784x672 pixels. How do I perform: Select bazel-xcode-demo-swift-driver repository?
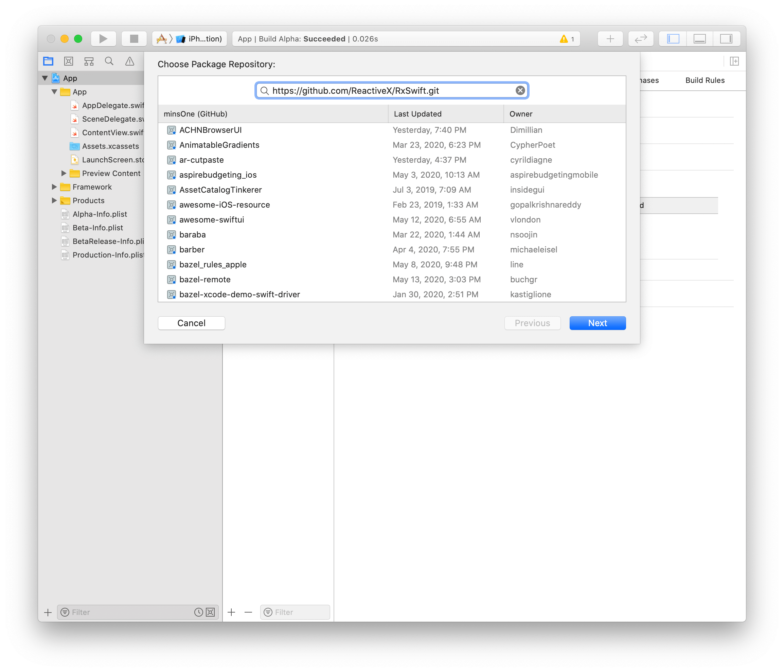tap(392, 294)
